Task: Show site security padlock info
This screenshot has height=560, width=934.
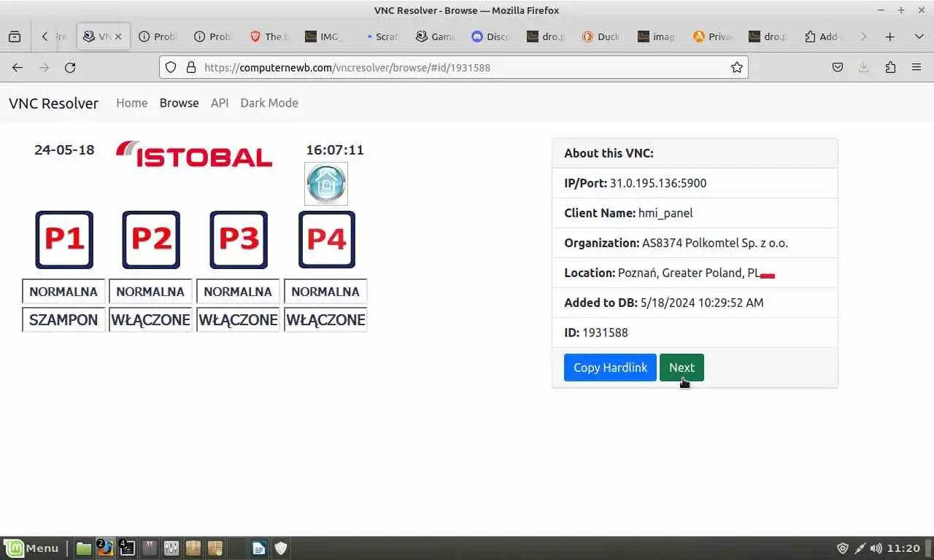Action: point(191,67)
